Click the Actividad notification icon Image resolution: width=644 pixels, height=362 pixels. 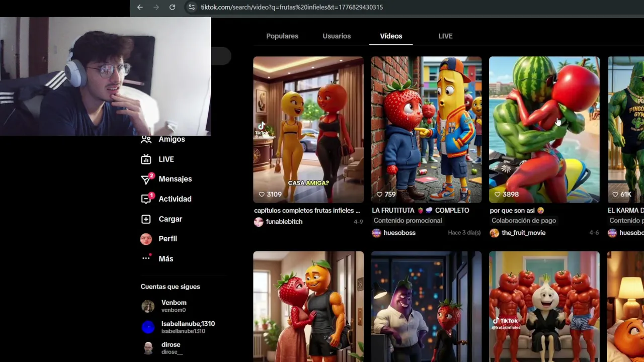[146, 199]
